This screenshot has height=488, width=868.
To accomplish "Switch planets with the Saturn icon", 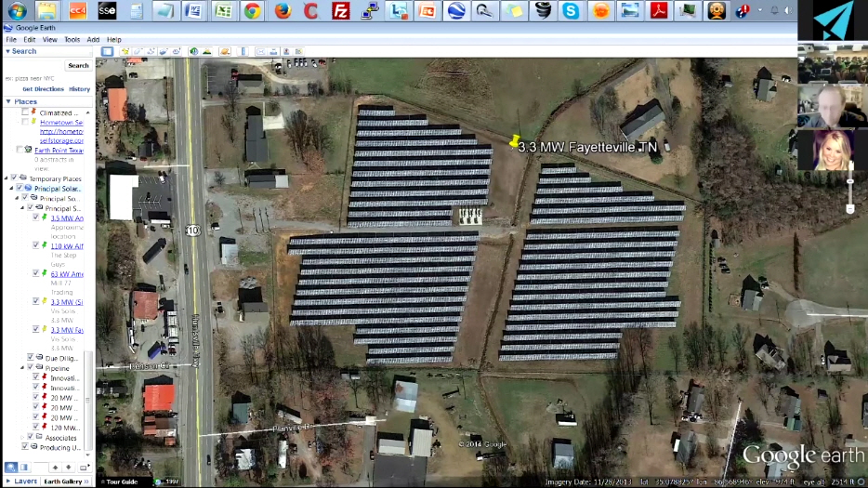I will 224,51.
